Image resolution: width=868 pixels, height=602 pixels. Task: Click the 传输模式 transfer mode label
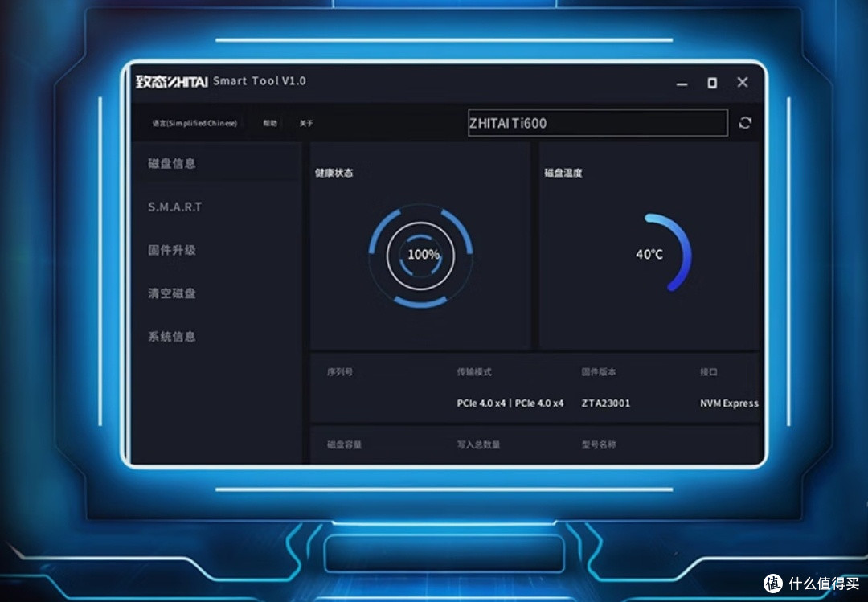tap(474, 371)
